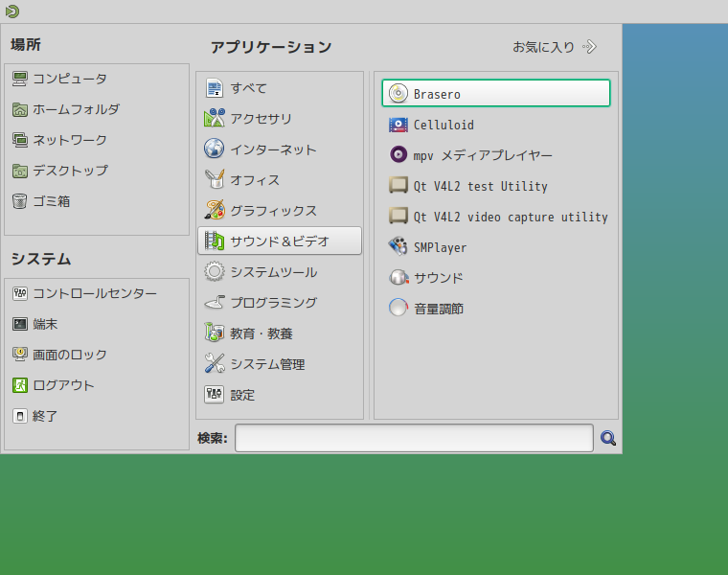This screenshot has height=575, width=728.
Task: Launch コントロールセンター control center
Action: 97,293
